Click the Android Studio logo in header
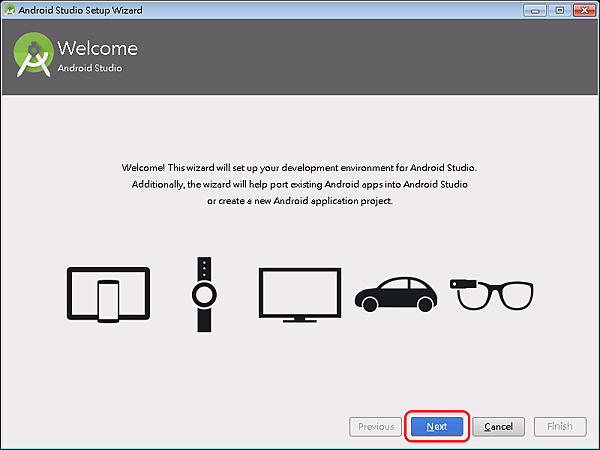 33,55
